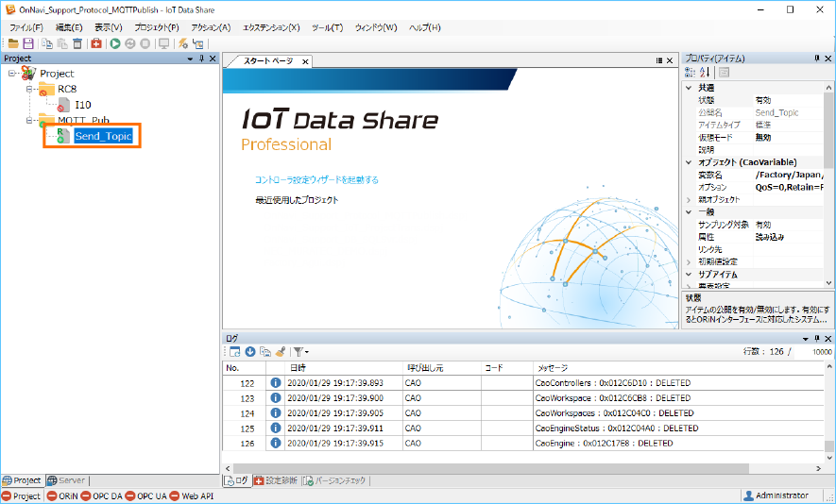The image size is (836, 504).
Task: Sort properties alphabetically with A-Z icon
Action: (x=705, y=73)
